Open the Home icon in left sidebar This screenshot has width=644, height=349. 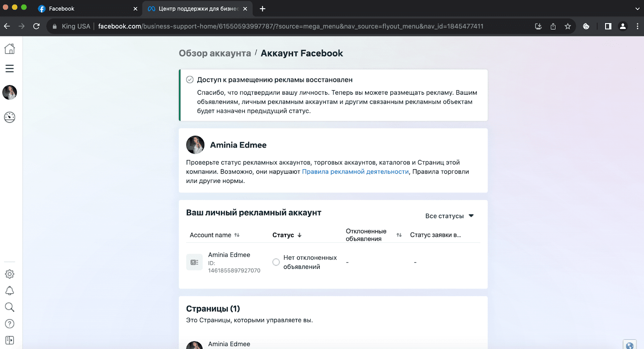point(10,49)
